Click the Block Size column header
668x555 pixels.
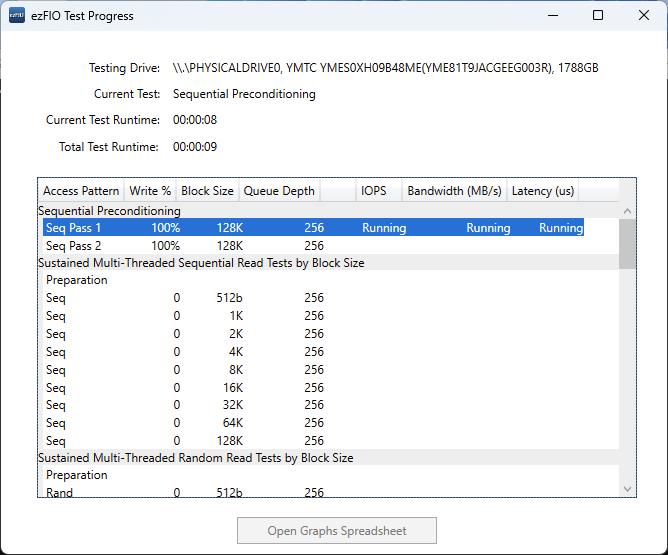coord(207,191)
